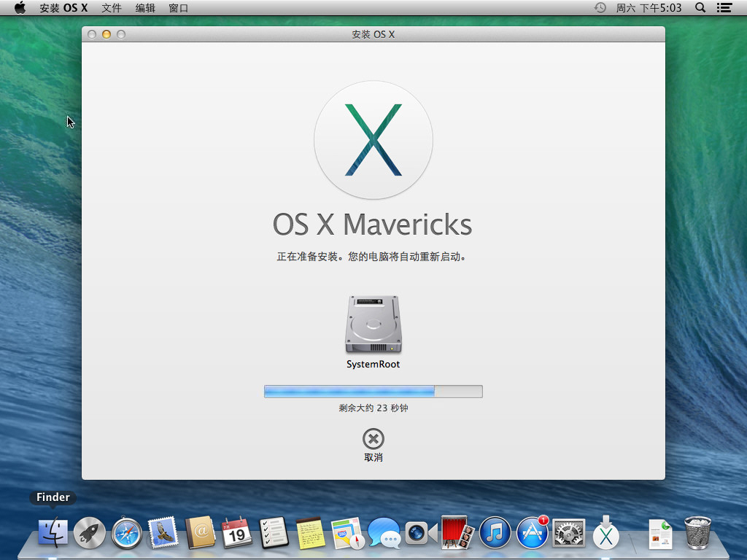Image resolution: width=747 pixels, height=560 pixels.
Task: Open Finder from the Dock
Action: tap(53, 532)
